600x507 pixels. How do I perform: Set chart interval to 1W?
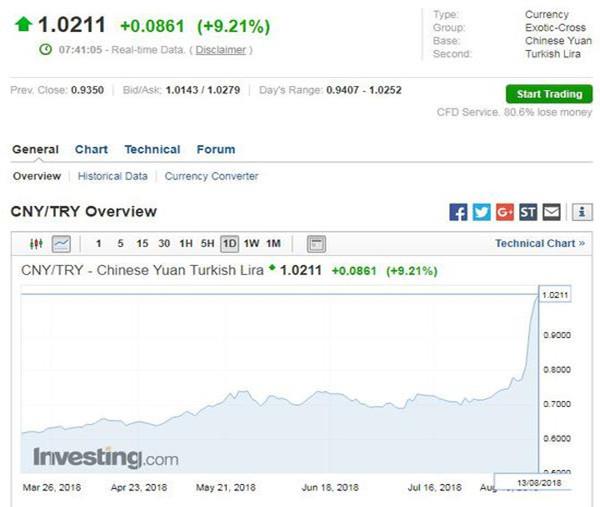(x=251, y=244)
